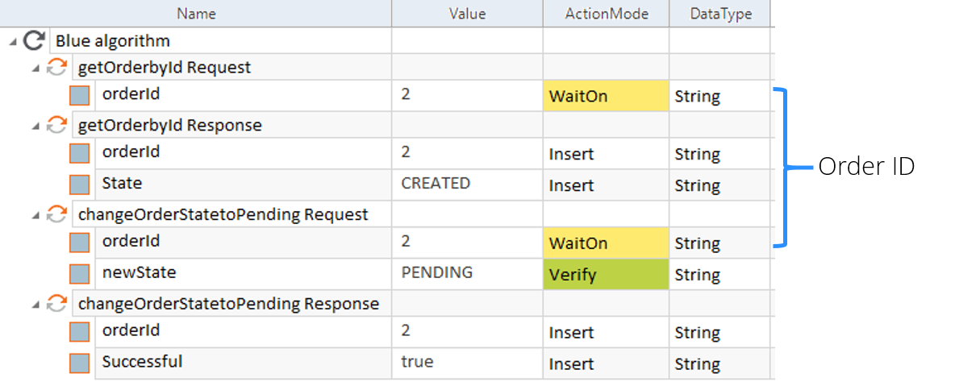Click the ActionMode column header

click(606, 14)
